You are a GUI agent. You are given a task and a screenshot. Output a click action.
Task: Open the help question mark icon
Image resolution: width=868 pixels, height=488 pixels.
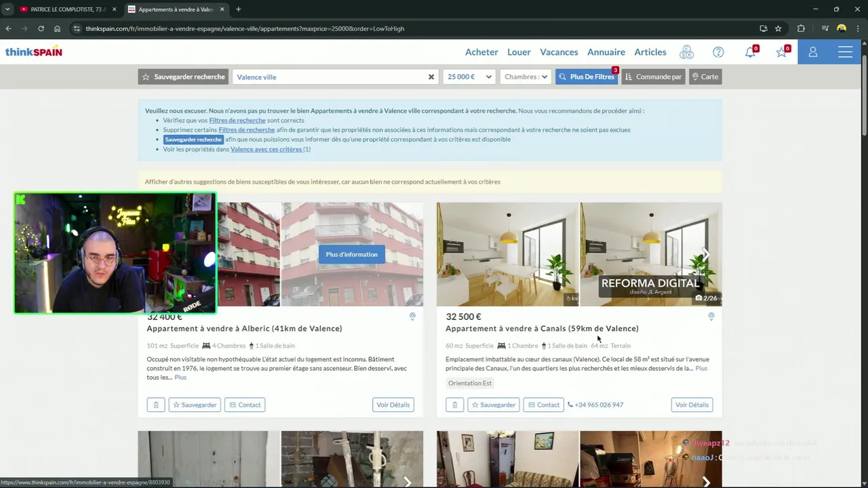(x=718, y=52)
